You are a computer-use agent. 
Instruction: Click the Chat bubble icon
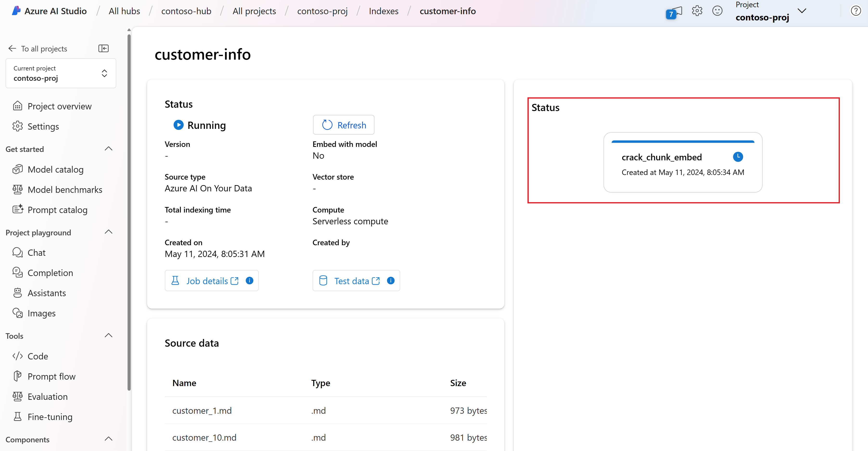click(18, 252)
